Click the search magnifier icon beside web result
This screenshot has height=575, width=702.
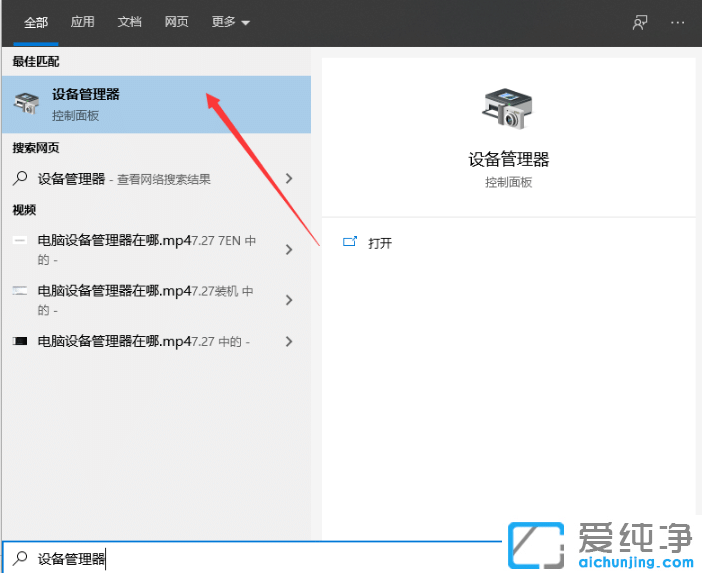20,178
